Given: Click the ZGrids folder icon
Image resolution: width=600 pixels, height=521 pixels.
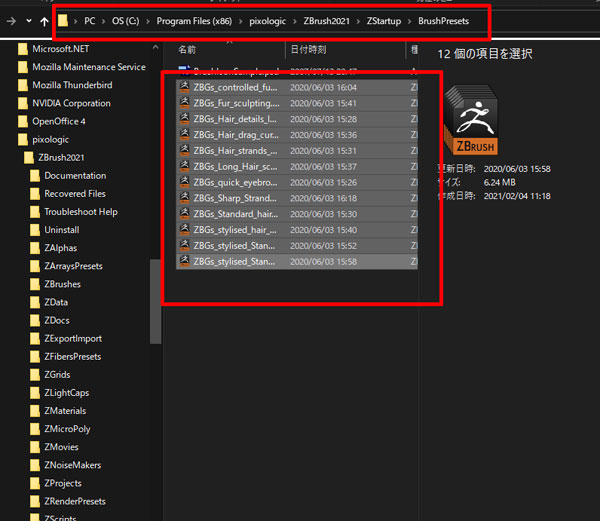Looking at the screenshot, I should coord(35,375).
